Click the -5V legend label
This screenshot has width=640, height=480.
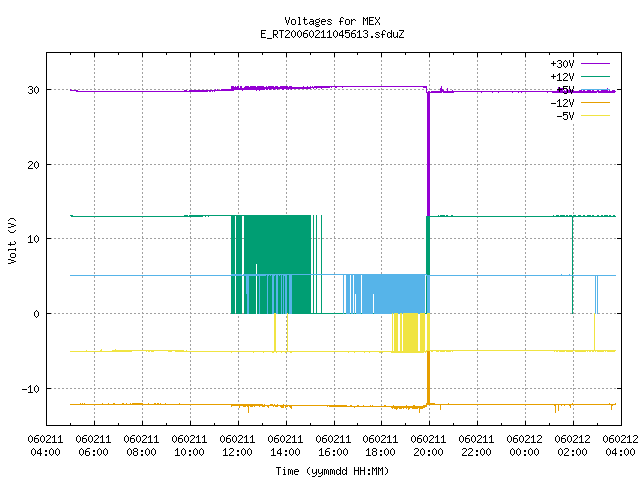pyautogui.click(x=565, y=116)
